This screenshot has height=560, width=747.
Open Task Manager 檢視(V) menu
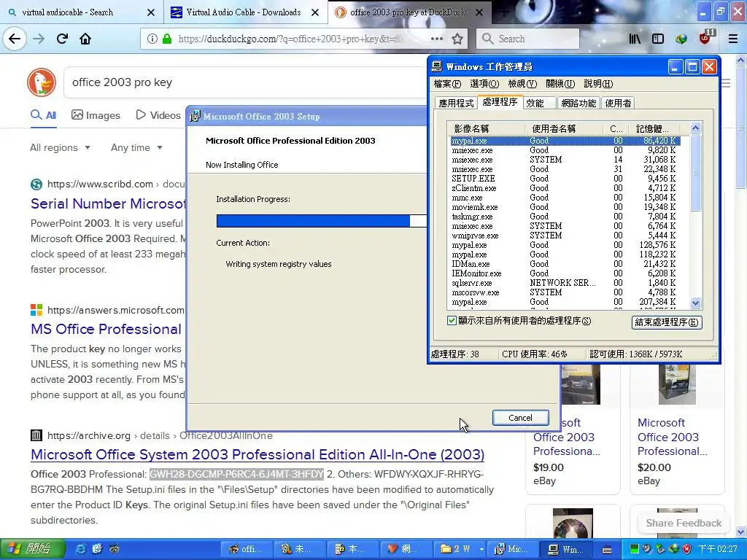pyautogui.click(x=522, y=84)
